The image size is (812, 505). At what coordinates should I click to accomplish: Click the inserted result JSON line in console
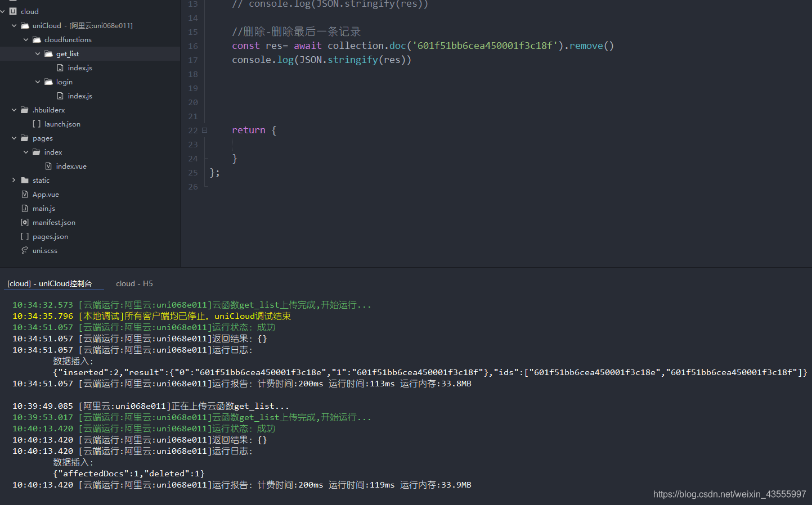430,372
